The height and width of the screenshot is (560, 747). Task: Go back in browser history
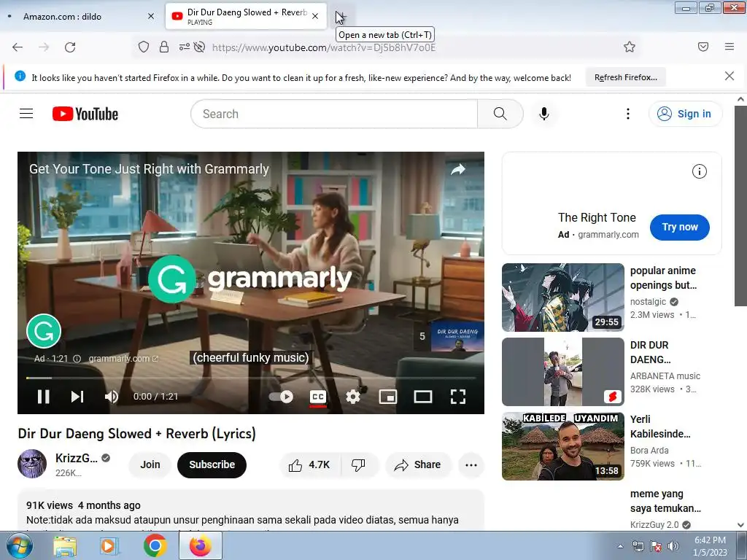click(18, 47)
